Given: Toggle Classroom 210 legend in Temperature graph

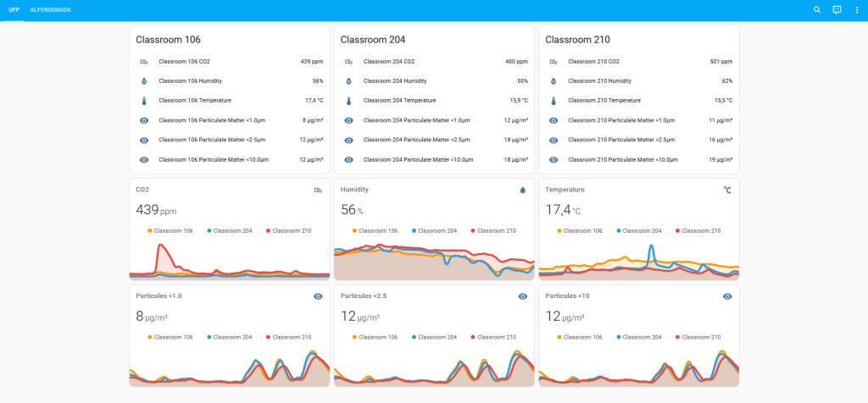Looking at the screenshot, I should click(698, 230).
